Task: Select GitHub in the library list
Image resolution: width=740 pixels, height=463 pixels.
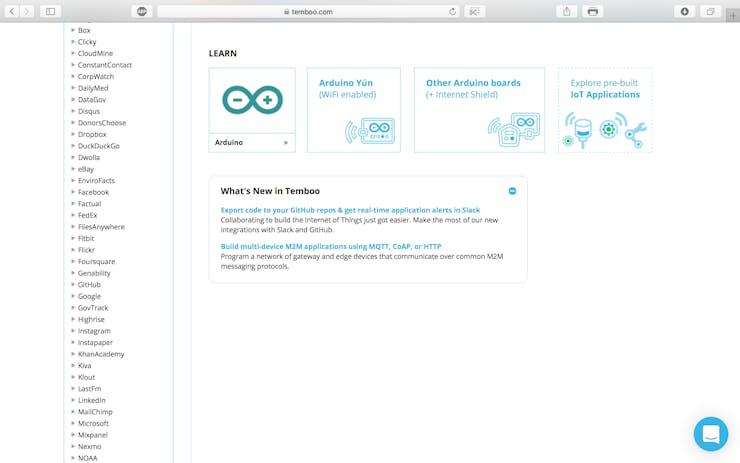Action: (89, 285)
